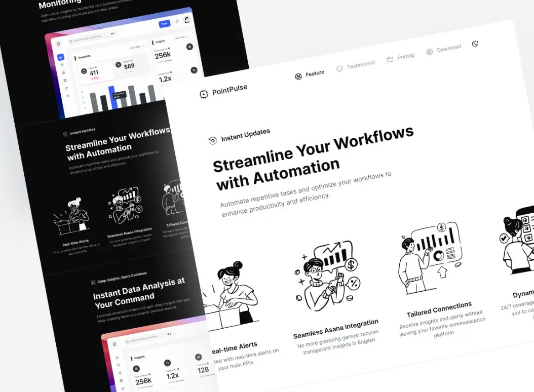Click the $89 value in Snapshot card

pyautogui.click(x=129, y=66)
